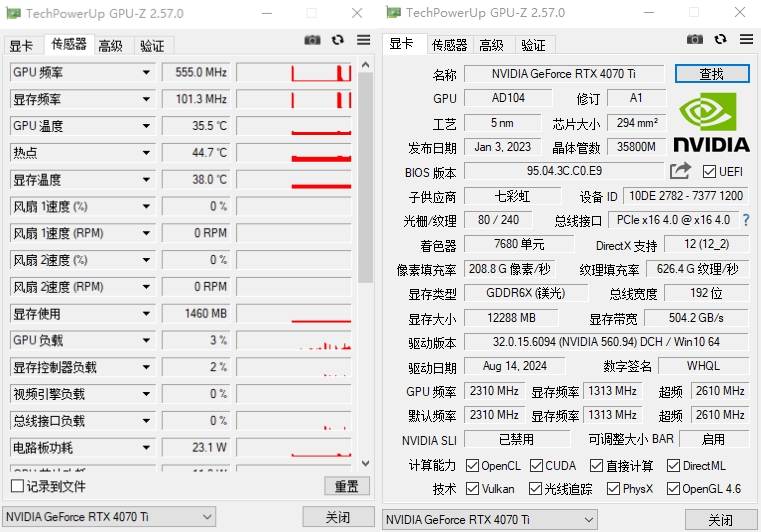Open the 电路板功耗 sensor dropdown

click(146, 448)
